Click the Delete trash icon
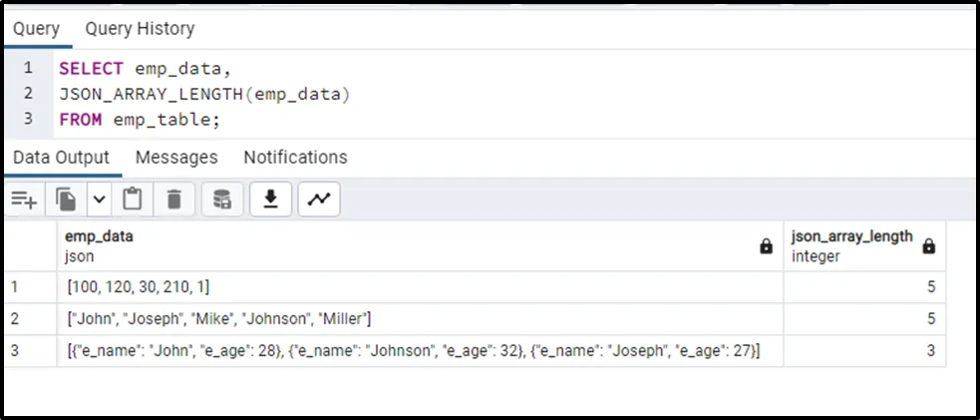 173,200
